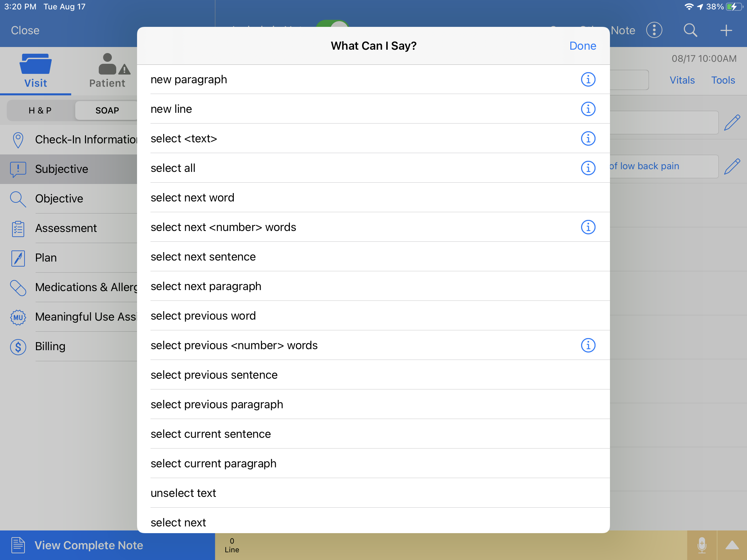The width and height of the screenshot is (747, 560).
Task: Toggle the search icon in toolbar
Action: pos(690,30)
